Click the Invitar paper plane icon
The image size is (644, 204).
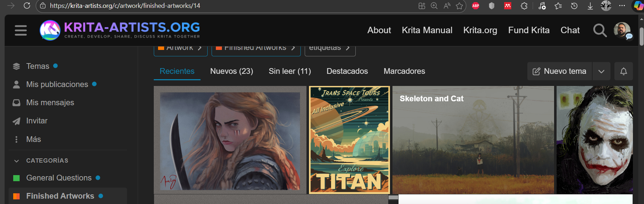pyautogui.click(x=16, y=121)
